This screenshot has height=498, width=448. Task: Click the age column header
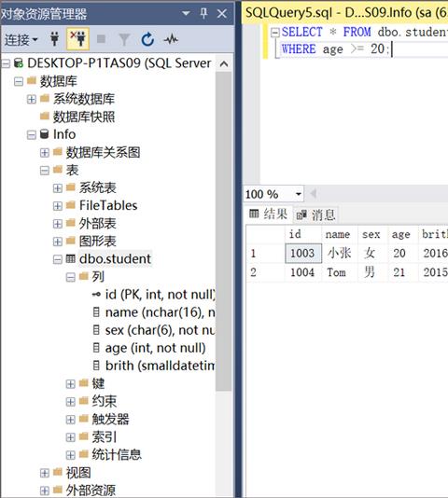(403, 234)
